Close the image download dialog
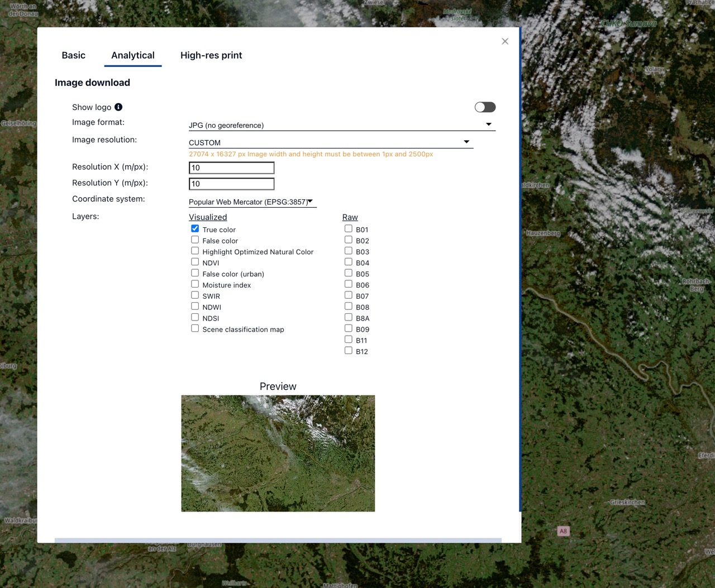 [x=505, y=41]
